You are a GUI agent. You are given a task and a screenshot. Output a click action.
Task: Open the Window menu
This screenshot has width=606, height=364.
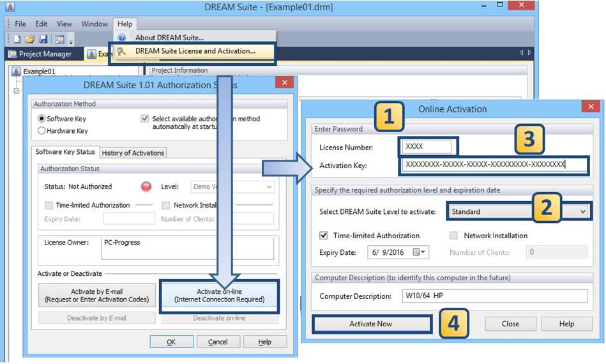click(x=95, y=24)
